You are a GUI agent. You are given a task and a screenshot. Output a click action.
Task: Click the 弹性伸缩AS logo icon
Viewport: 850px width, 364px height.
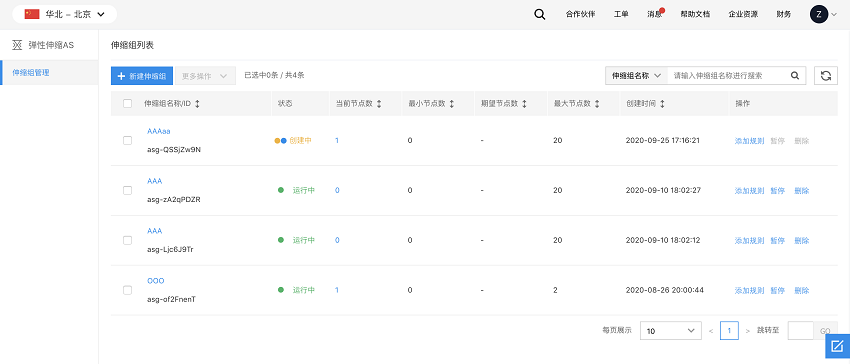(x=17, y=45)
